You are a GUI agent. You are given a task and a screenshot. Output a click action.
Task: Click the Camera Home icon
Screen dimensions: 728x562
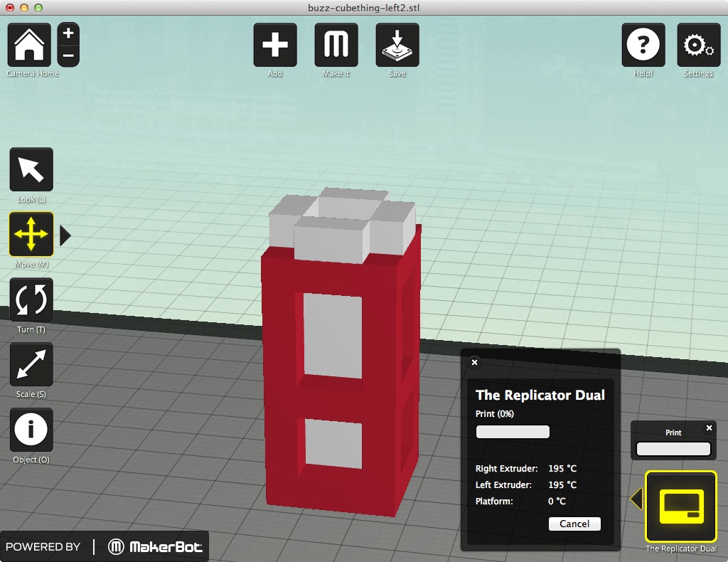point(29,45)
